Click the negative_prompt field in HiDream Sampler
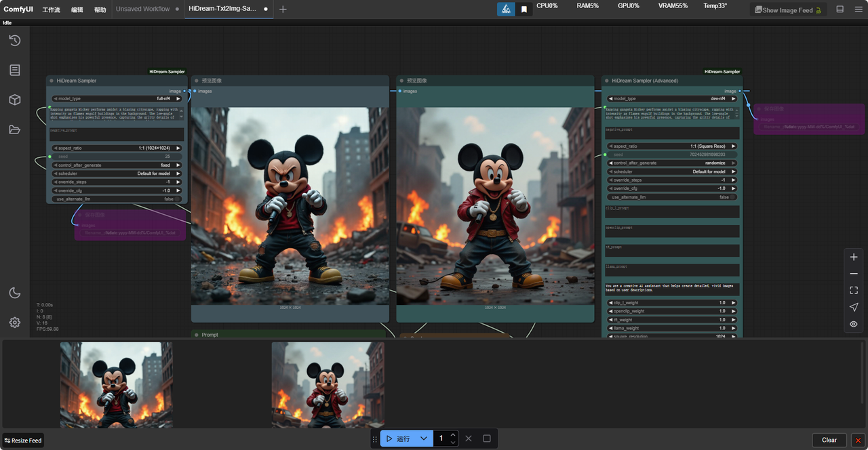The width and height of the screenshot is (868, 450). 117,134
